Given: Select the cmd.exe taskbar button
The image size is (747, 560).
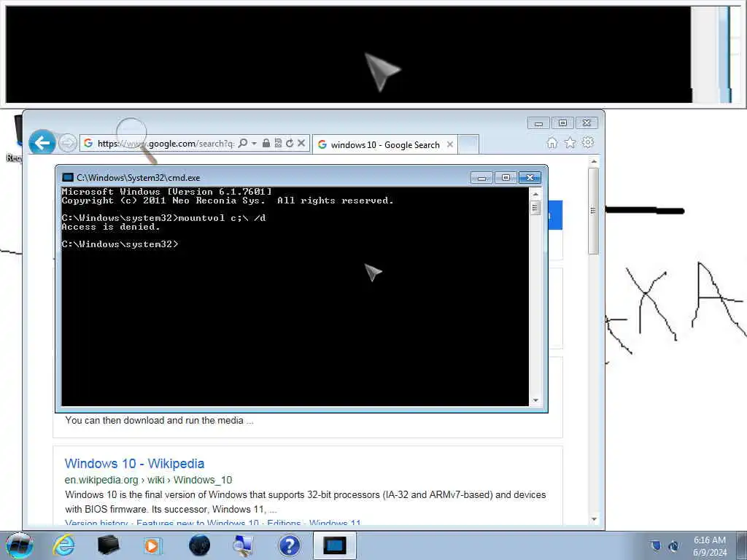Looking at the screenshot, I should point(334,545).
